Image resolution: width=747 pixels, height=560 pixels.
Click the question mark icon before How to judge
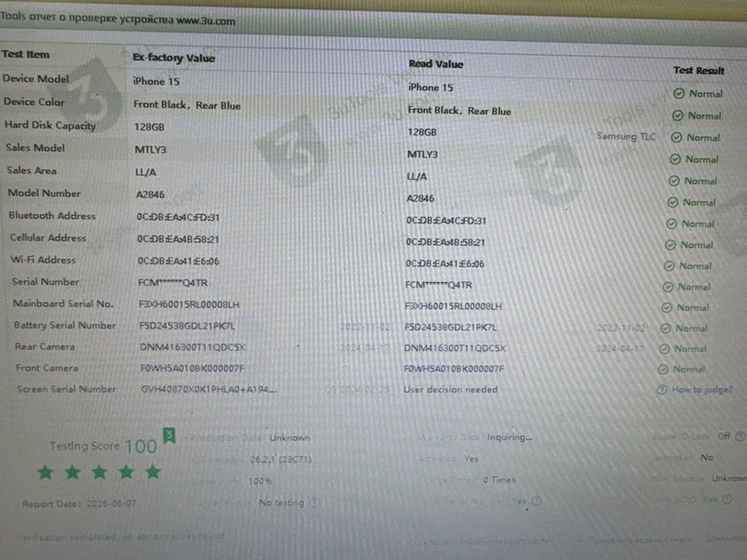(661, 390)
